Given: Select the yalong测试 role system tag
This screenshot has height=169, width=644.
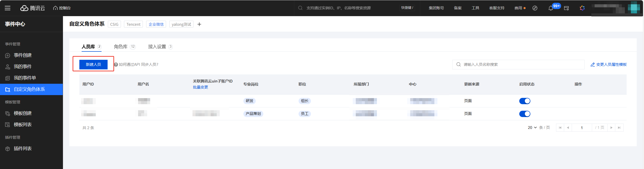Looking at the screenshot, I should pos(181,24).
